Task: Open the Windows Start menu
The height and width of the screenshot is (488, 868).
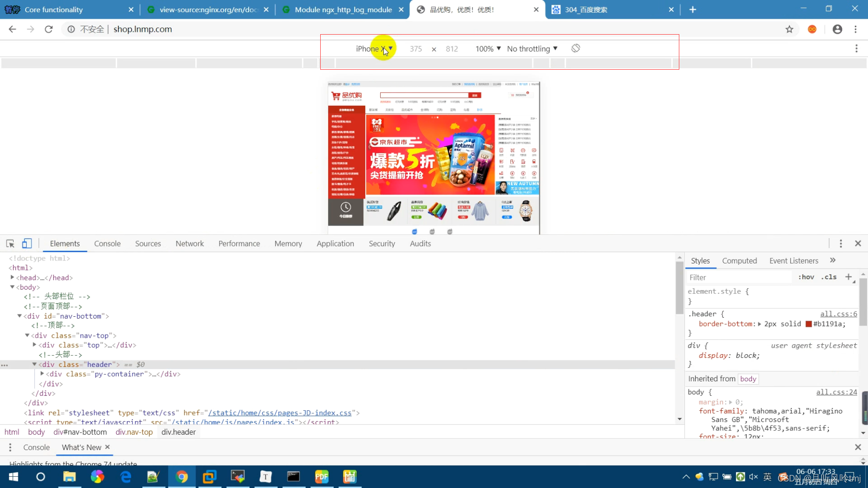Action: click(13, 477)
